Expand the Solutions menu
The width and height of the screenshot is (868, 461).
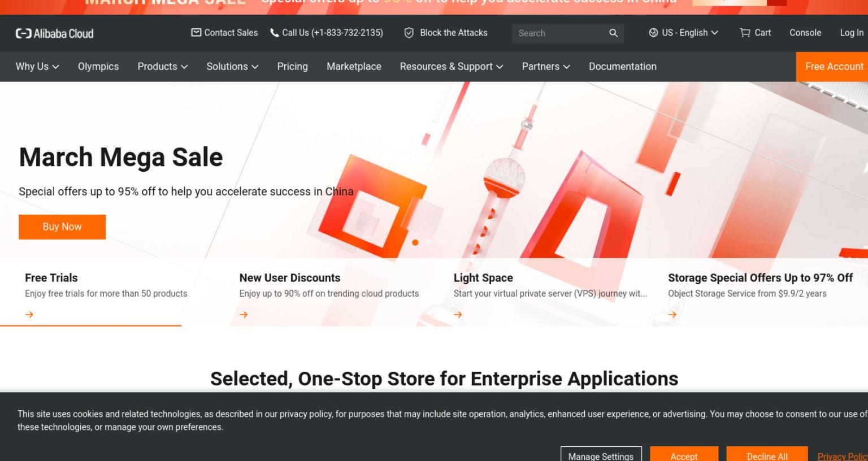[x=232, y=67]
